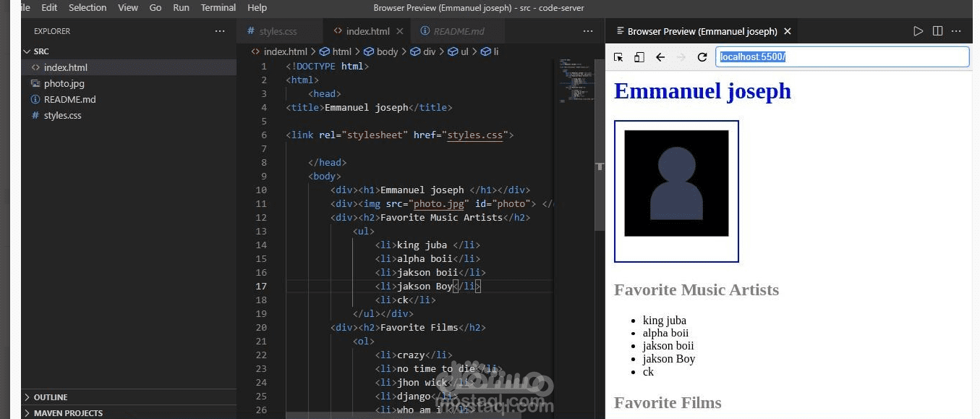
Task: Go back in the browser preview
Action: coord(660,57)
